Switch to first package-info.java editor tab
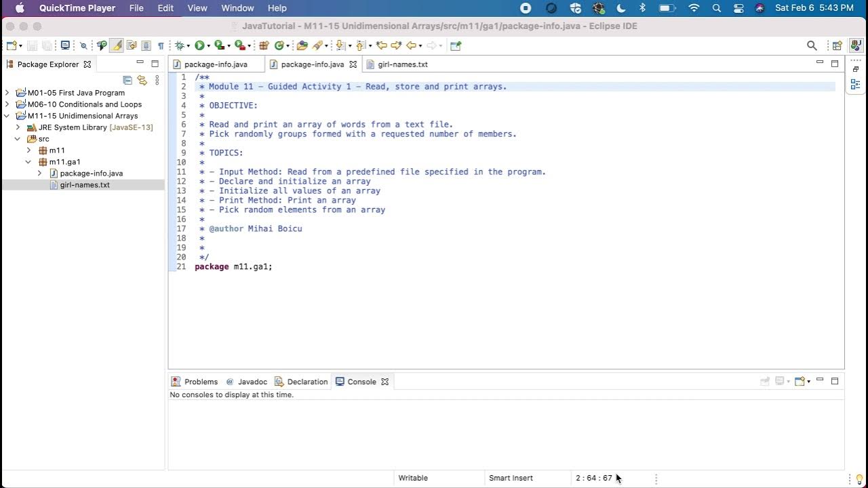This screenshot has width=868, height=488. click(x=216, y=64)
